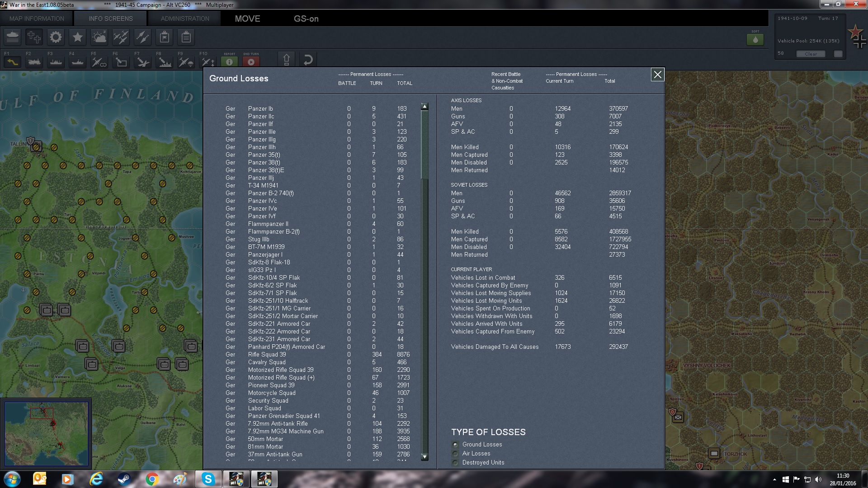Open the gear settings icon in toolbar

(x=56, y=37)
